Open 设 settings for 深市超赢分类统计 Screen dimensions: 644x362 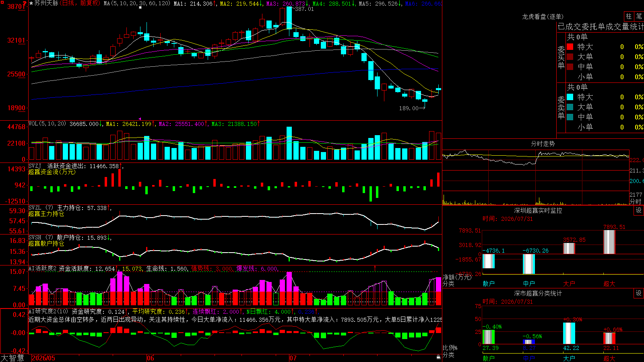click(x=638, y=293)
